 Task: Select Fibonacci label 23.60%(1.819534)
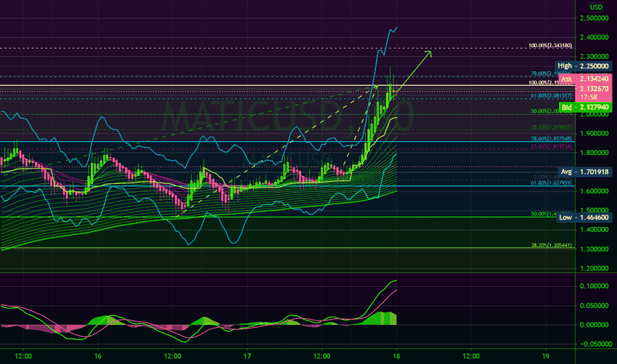[551, 146]
